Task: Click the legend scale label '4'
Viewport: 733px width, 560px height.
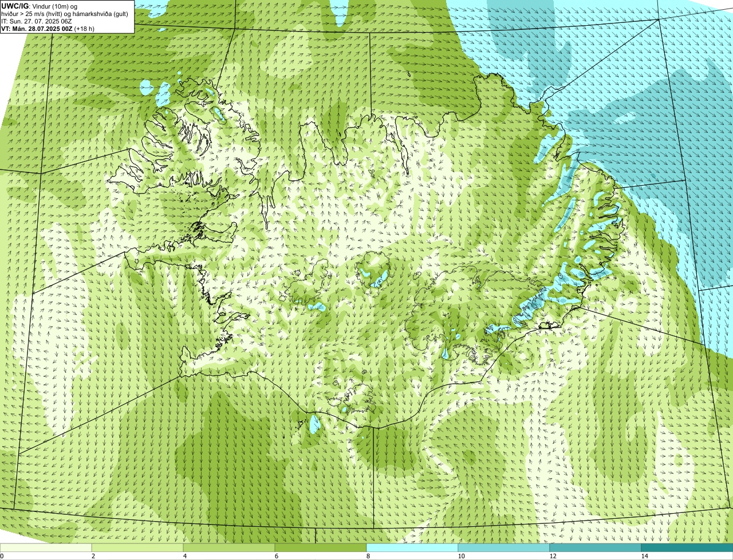Action: pos(185,556)
